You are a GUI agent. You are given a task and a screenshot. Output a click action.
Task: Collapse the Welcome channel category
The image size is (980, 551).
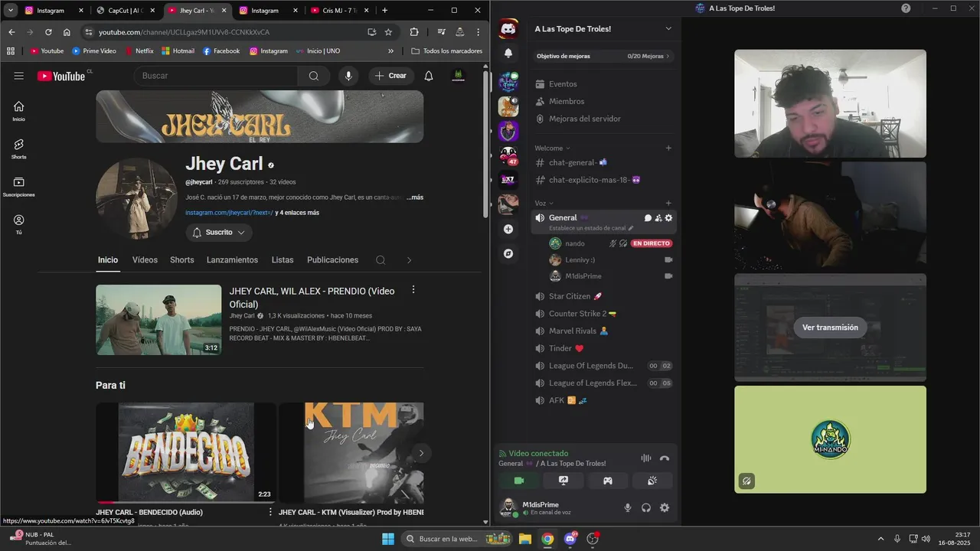point(551,148)
